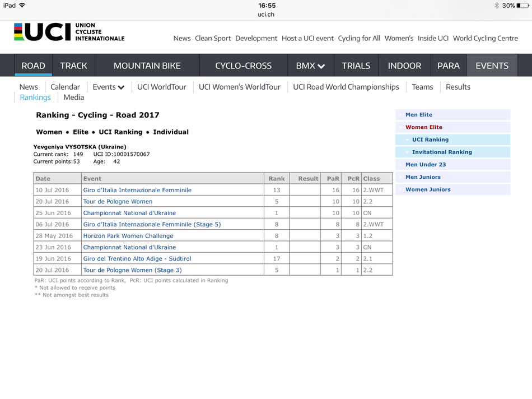This screenshot has height=399, width=532.
Task: Open the TRIALS tab
Action: coord(356,66)
